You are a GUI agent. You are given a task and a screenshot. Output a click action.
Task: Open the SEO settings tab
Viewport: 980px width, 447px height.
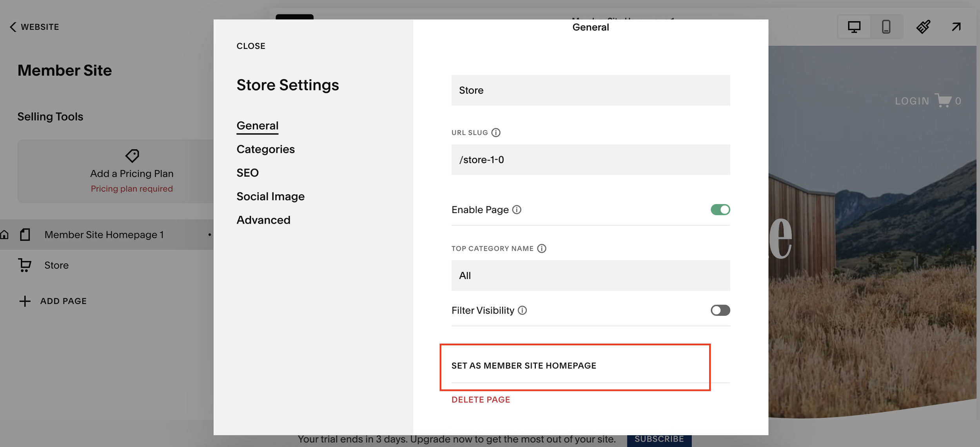coord(247,173)
